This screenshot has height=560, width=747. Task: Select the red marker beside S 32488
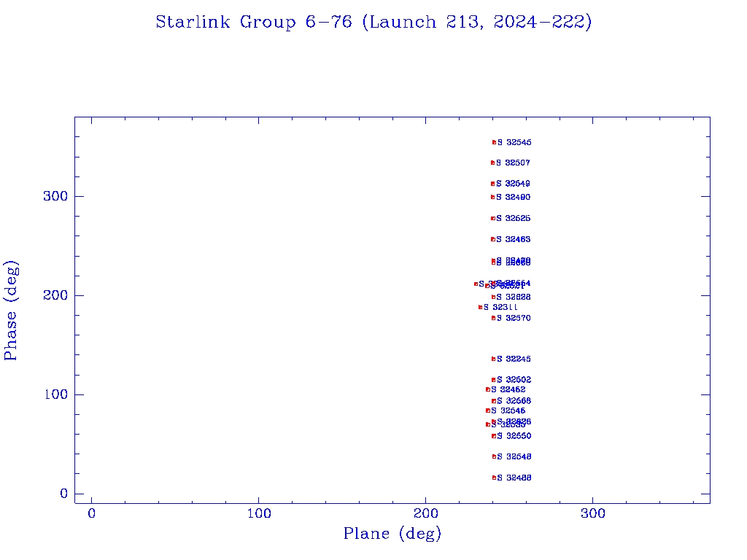[x=494, y=478]
